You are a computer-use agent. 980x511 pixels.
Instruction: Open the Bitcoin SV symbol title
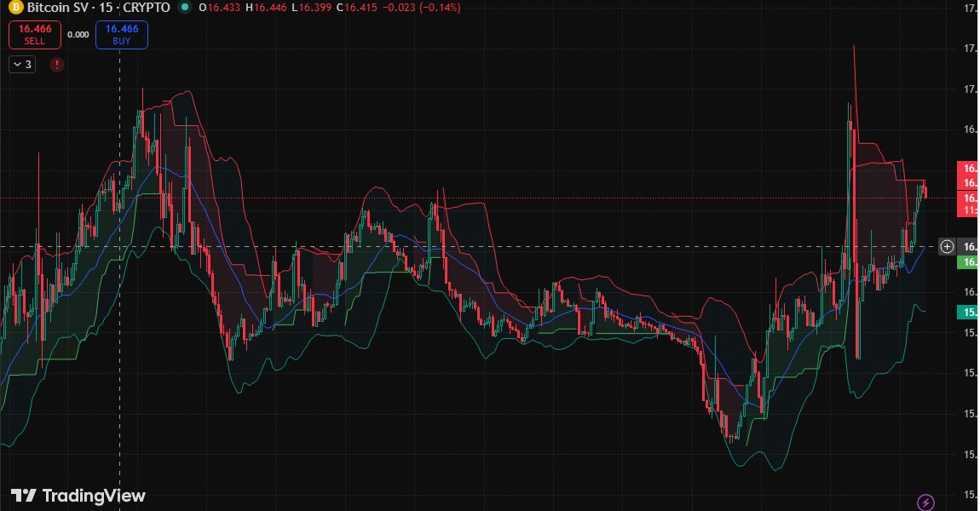(x=98, y=8)
